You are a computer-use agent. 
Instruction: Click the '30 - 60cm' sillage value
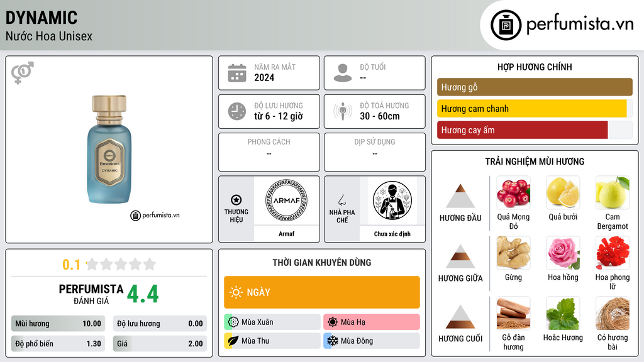tap(380, 116)
